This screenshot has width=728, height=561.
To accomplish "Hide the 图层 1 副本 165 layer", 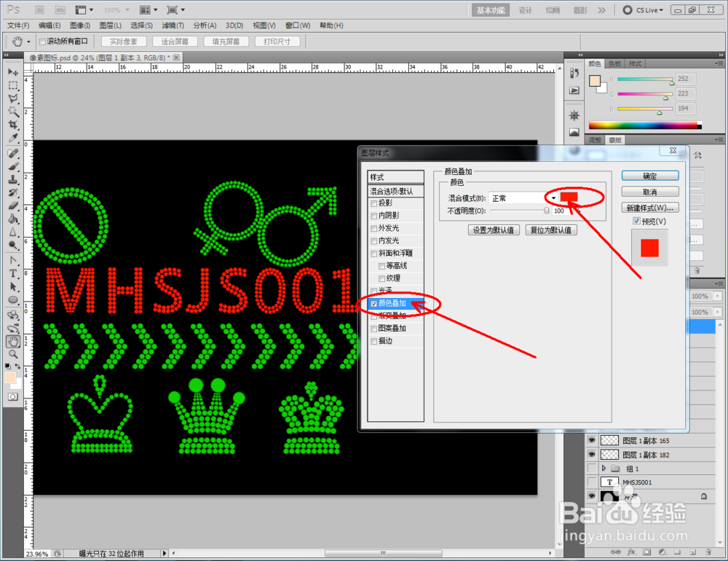I will pyautogui.click(x=591, y=440).
